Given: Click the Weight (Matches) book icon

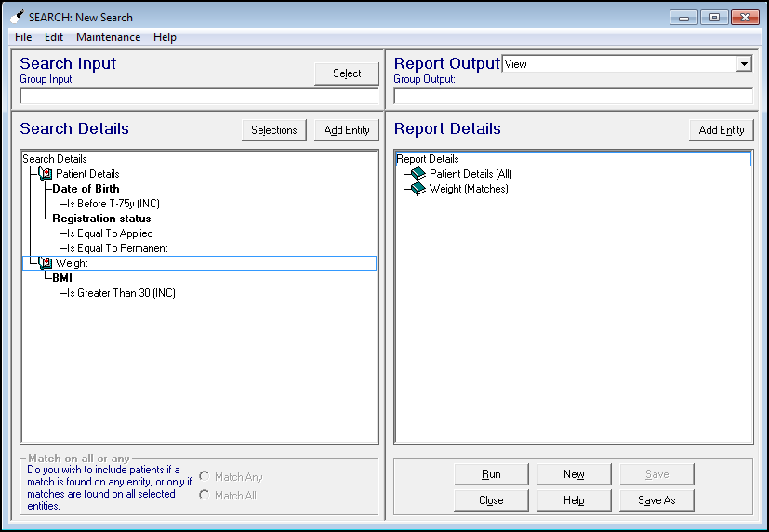Looking at the screenshot, I should click(418, 189).
